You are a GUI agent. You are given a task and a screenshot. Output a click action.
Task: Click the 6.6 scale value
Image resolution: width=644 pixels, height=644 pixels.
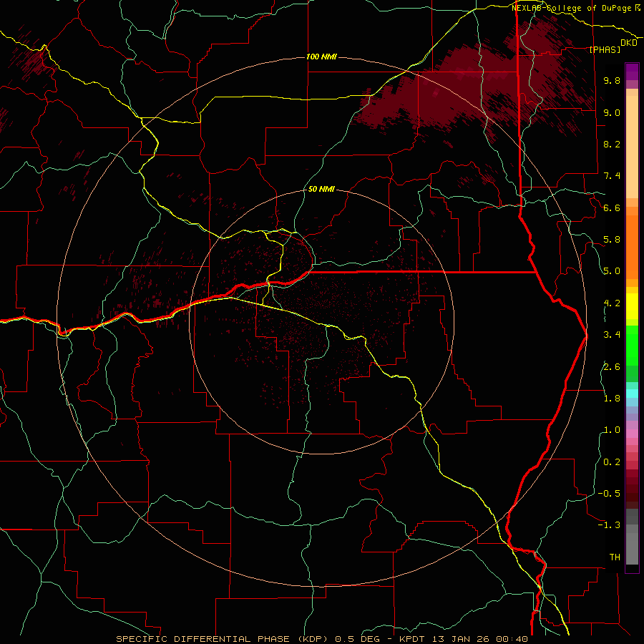tap(612, 208)
